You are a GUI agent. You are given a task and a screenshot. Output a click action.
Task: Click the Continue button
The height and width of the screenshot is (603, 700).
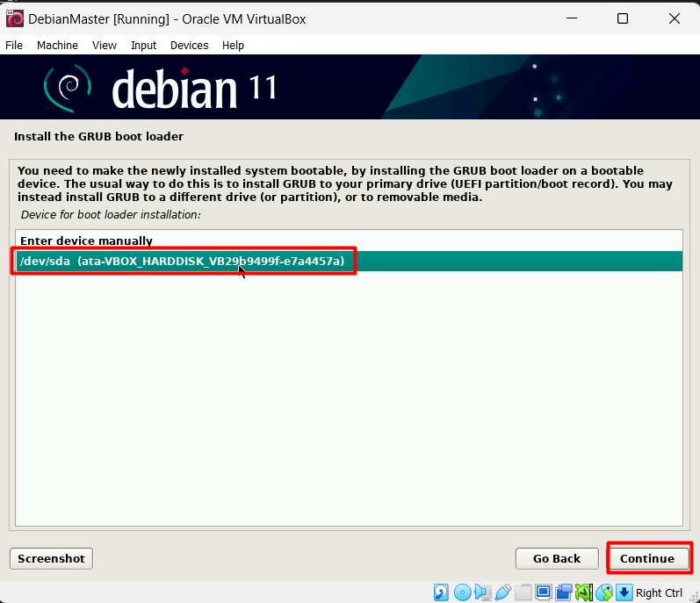647,558
